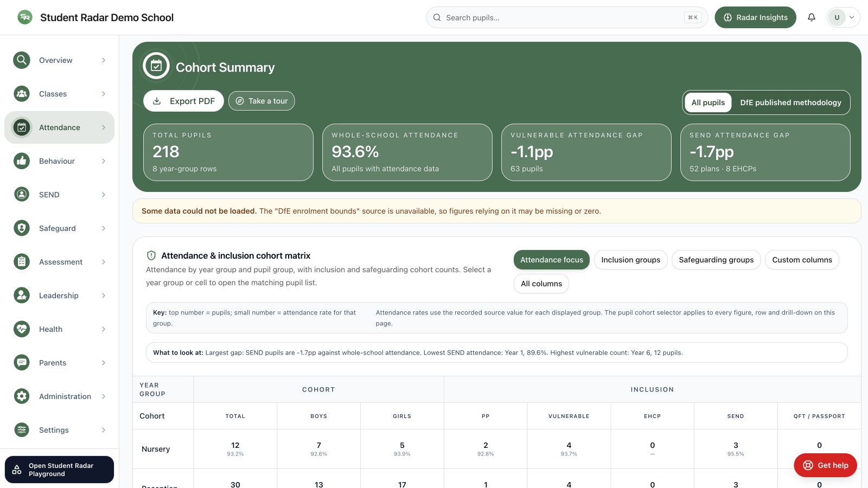Click the Safeguard shield icon
868x488 pixels.
click(x=22, y=228)
